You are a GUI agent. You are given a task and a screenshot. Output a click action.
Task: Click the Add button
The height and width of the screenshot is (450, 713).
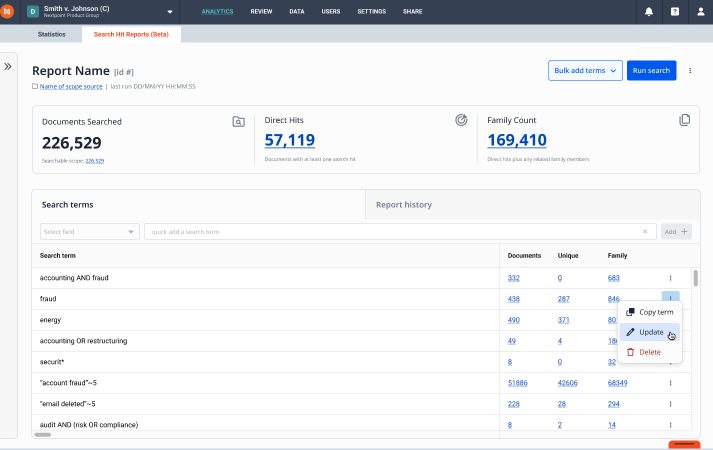[x=676, y=232]
